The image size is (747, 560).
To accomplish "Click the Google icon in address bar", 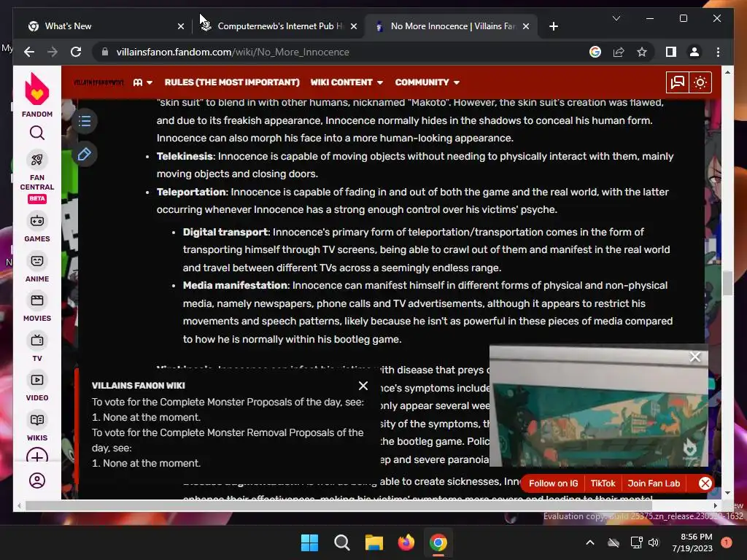I will click(x=595, y=52).
